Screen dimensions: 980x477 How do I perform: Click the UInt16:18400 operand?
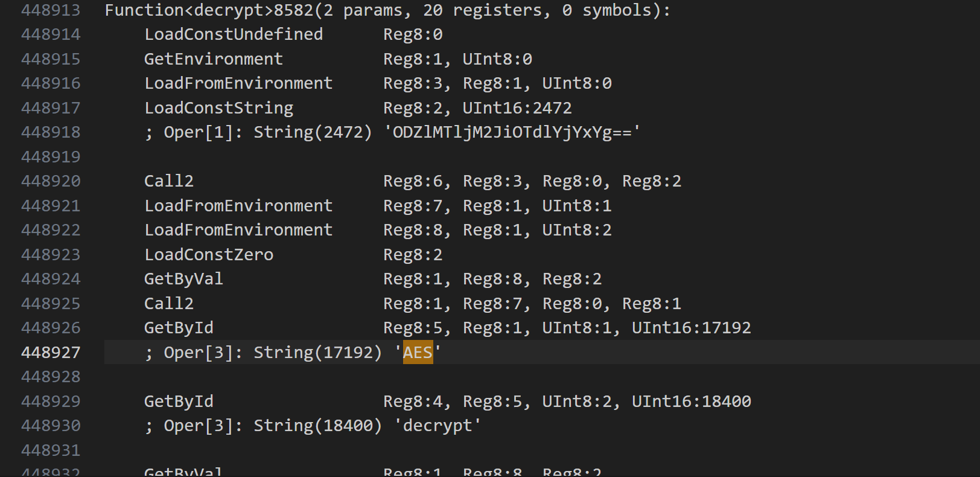tap(692, 402)
